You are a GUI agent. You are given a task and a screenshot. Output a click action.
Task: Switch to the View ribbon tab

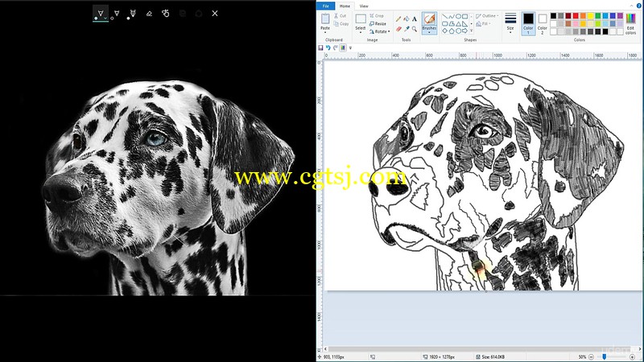tap(364, 6)
